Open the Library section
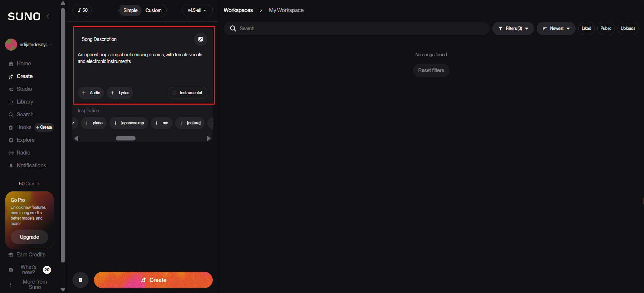 pos(25,102)
